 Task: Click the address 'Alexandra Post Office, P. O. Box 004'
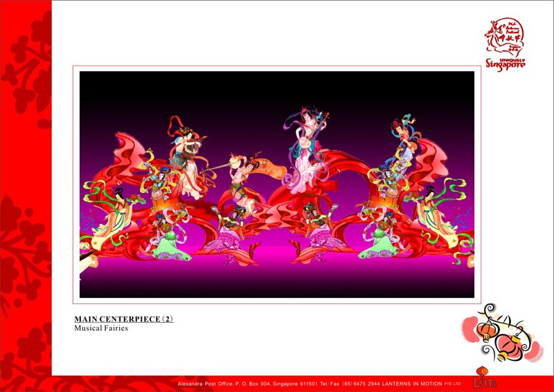tap(224, 384)
